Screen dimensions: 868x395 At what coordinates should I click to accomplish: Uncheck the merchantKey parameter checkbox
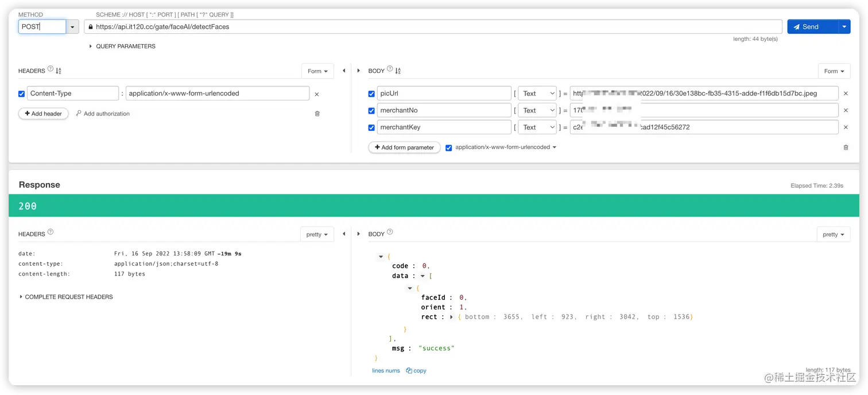click(x=371, y=127)
